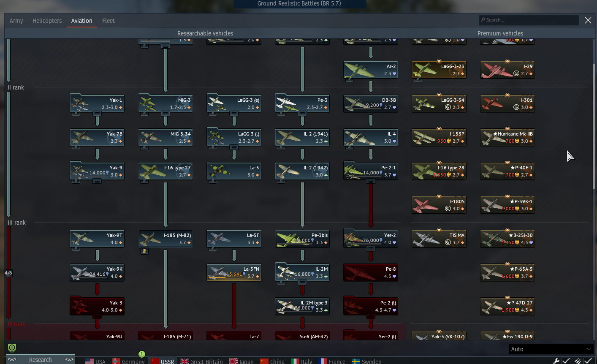Screen dimensions: 597x364
Task: Click the Research button
Action: tap(41, 359)
